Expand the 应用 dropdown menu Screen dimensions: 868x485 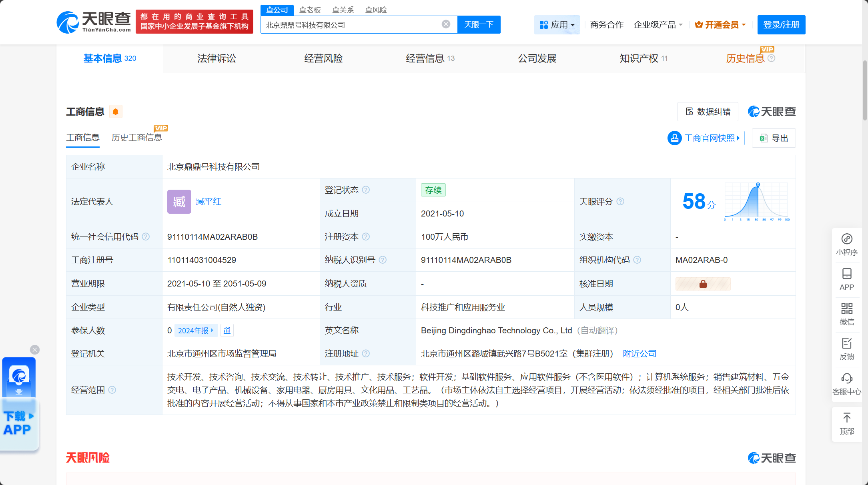(x=557, y=25)
